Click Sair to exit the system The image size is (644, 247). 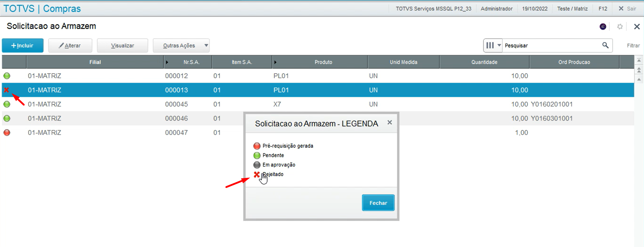pyautogui.click(x=627, y=8)
